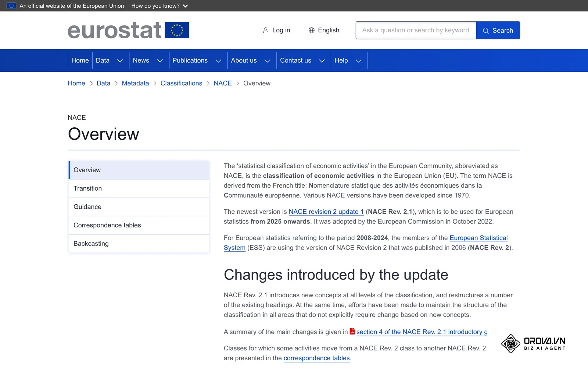588x368 pixels.
Task: Focus the keyword search input field
Action: click(x=416, y=31)
